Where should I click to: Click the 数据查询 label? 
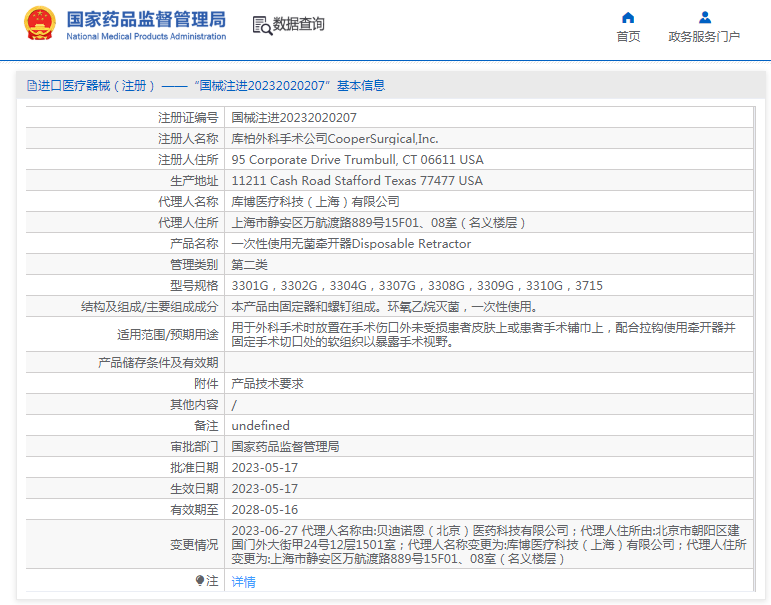tap(298, 24)
